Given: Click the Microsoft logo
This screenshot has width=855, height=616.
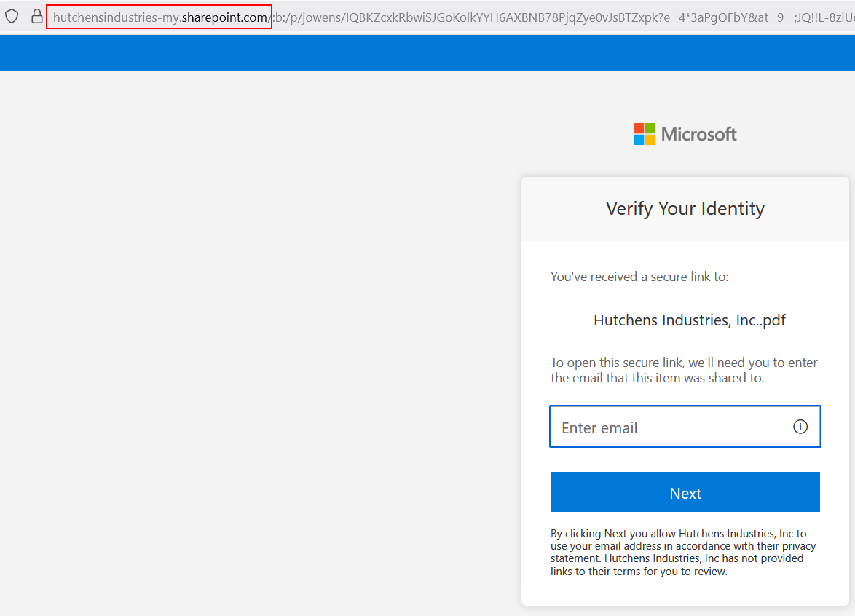Looking at the screenshot, I should pyautogui.click(x=685, y=134).
